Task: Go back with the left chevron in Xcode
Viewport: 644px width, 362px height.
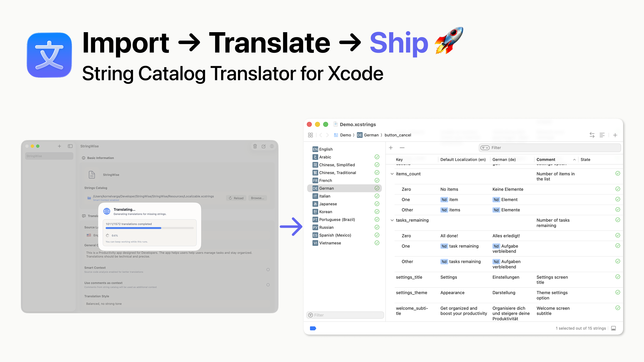Action: pyautogui.click(x=320, y=135)
